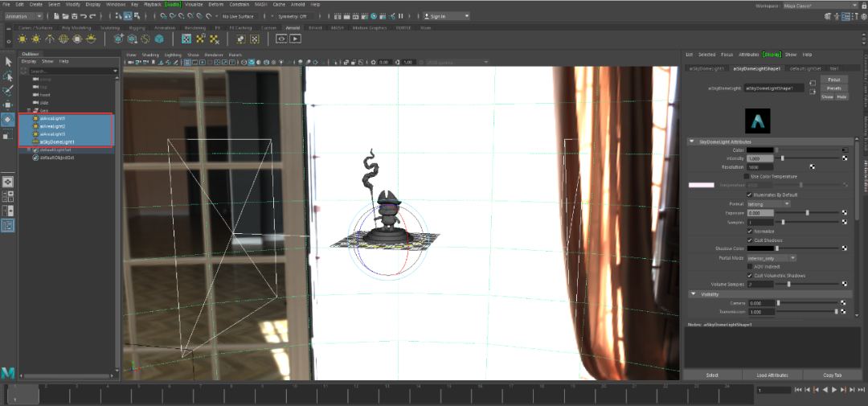Click the Arnold Create StandIn shelf icon

(x=118, y=39)
